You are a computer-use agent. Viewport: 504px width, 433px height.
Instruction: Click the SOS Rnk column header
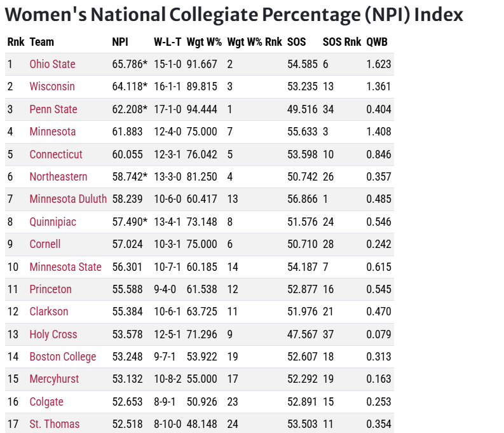coord(342,42)
